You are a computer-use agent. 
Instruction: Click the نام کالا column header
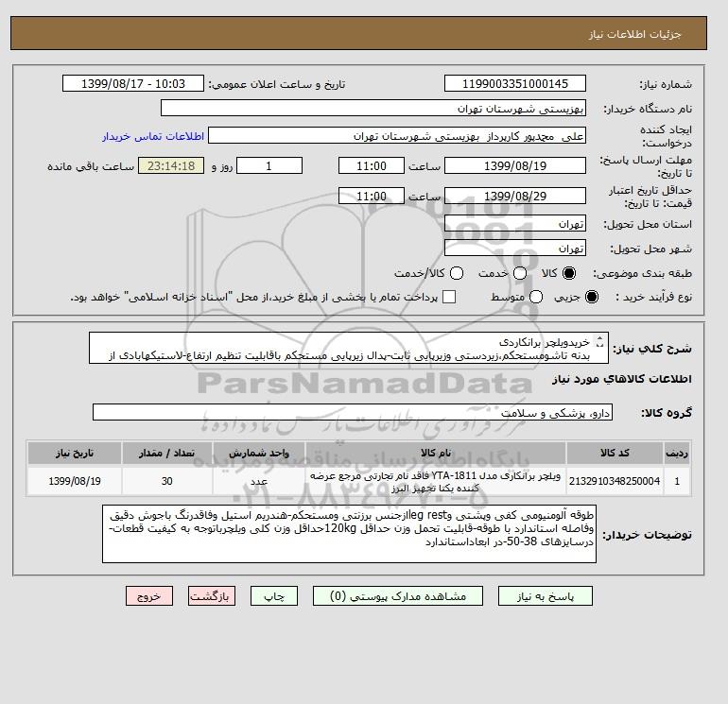(436, 453)
